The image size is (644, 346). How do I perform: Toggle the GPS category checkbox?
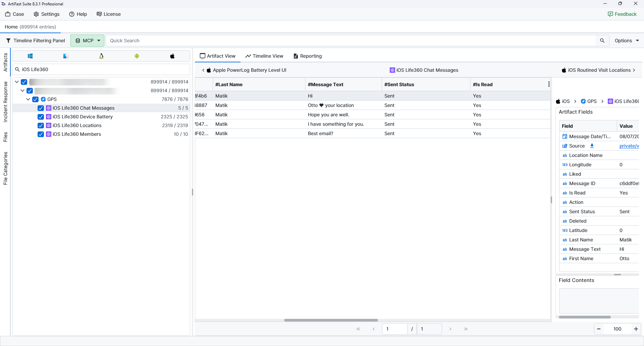[x=35, y=99]
